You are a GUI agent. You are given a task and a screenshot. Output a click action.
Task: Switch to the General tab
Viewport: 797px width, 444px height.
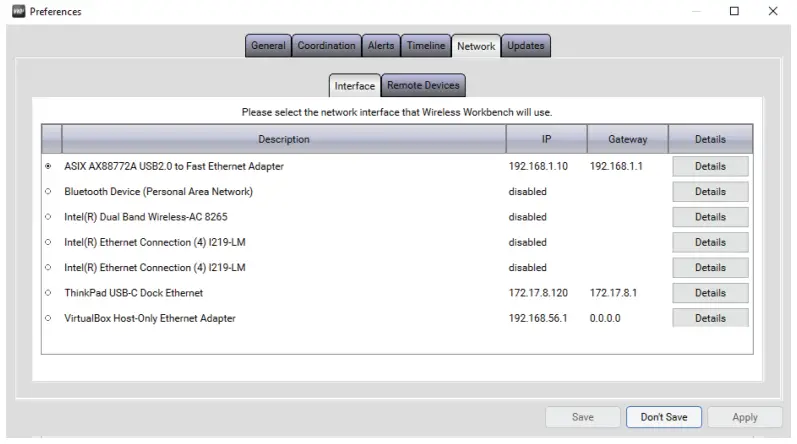268,46
